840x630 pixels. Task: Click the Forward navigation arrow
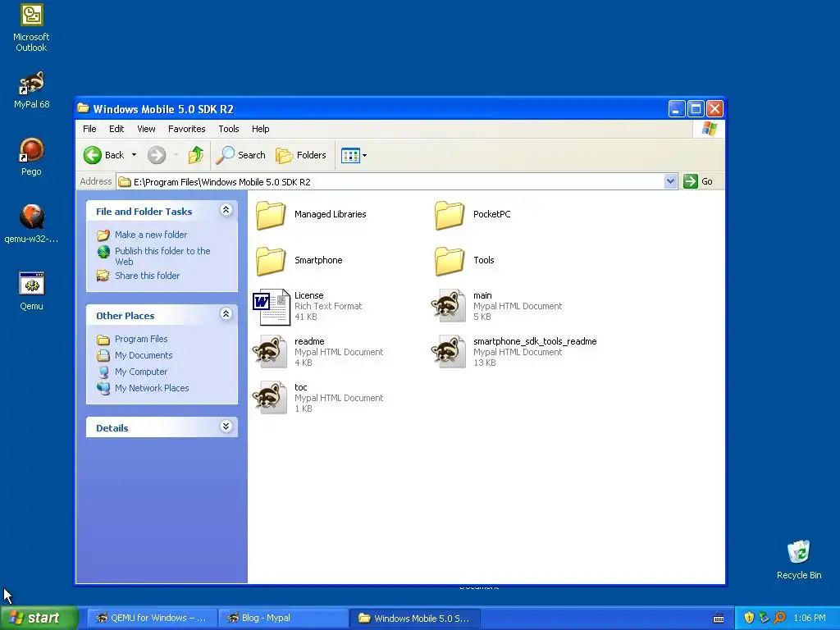pos(157,155)
